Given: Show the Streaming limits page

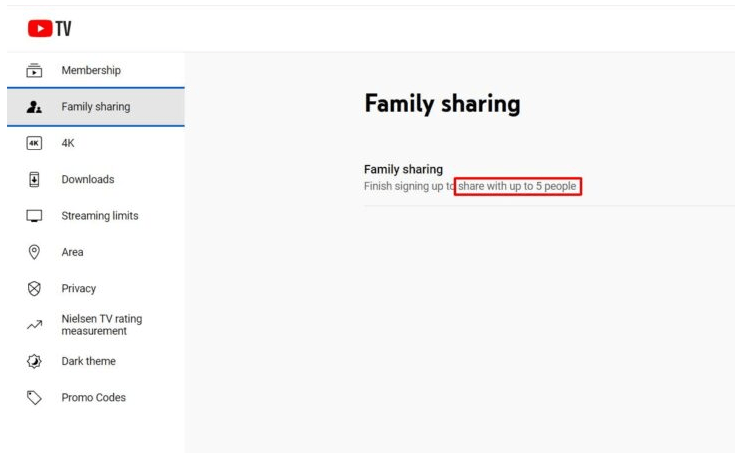Looking at the screenshot, I should pos(96,216).
